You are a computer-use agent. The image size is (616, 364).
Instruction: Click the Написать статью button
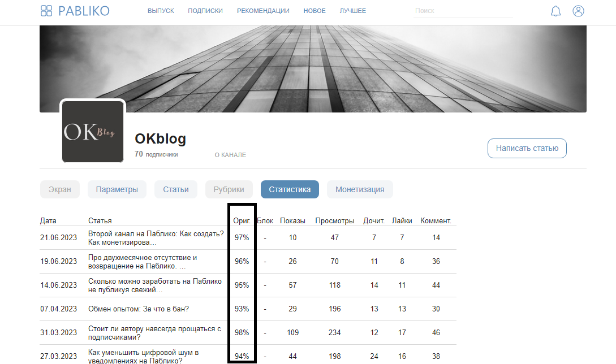click(x=527, y=149)
